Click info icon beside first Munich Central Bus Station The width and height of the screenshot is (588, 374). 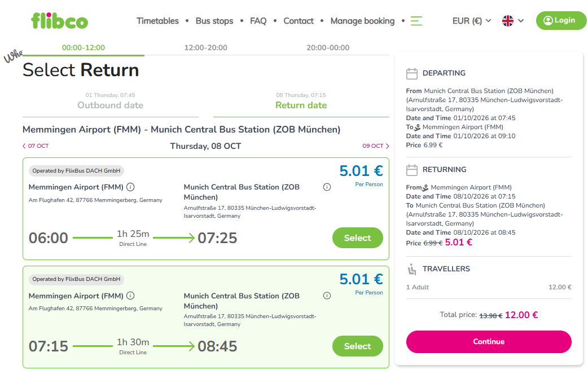tap(327, 187)
